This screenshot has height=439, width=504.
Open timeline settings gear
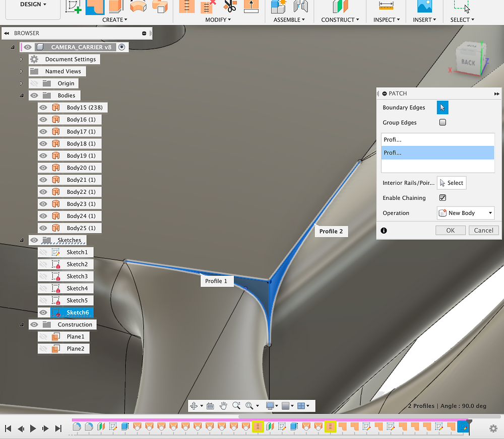click(493, 428)
